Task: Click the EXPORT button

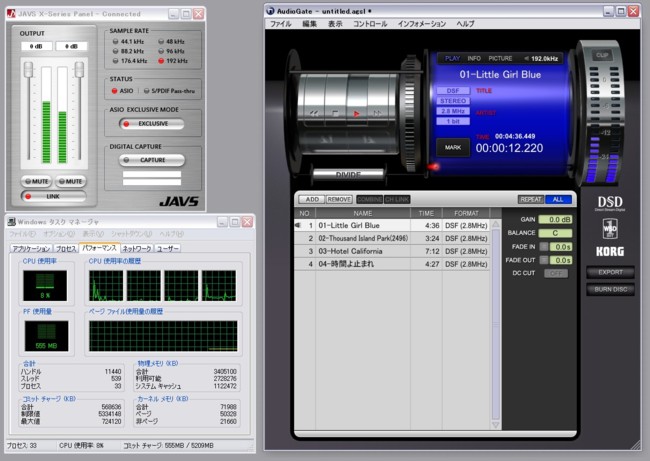Action: (610, 272)
